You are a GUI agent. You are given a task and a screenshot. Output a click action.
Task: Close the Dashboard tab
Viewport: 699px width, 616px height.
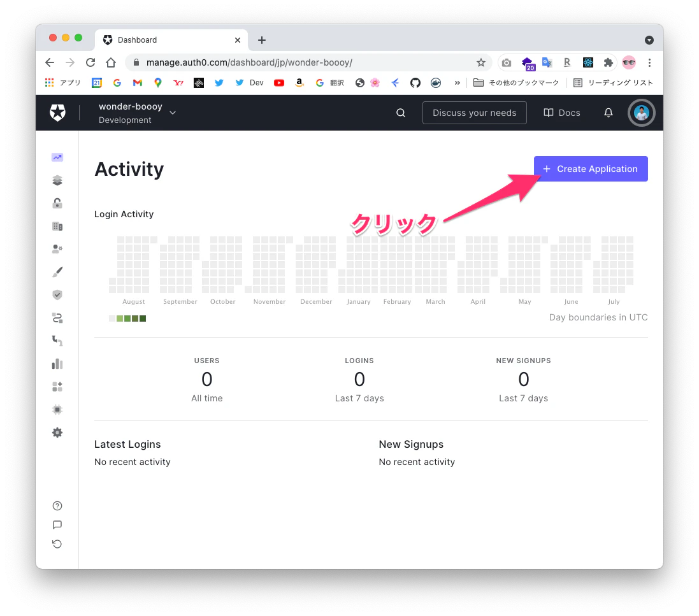click(238, 40)
